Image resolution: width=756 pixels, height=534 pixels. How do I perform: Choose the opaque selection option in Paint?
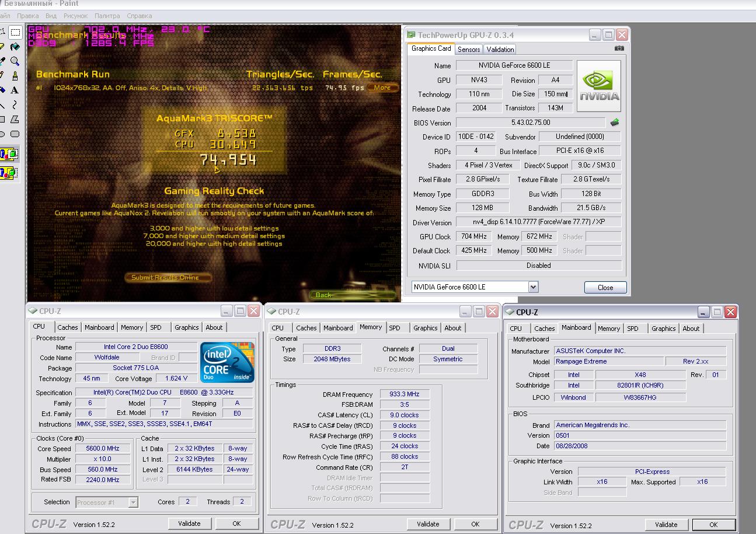click(x=9, y=155)
